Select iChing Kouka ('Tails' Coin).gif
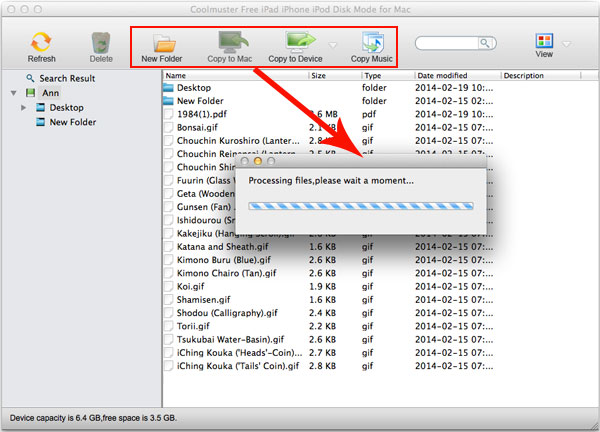Screen dimensions: 600x432 tap(238, 366)
